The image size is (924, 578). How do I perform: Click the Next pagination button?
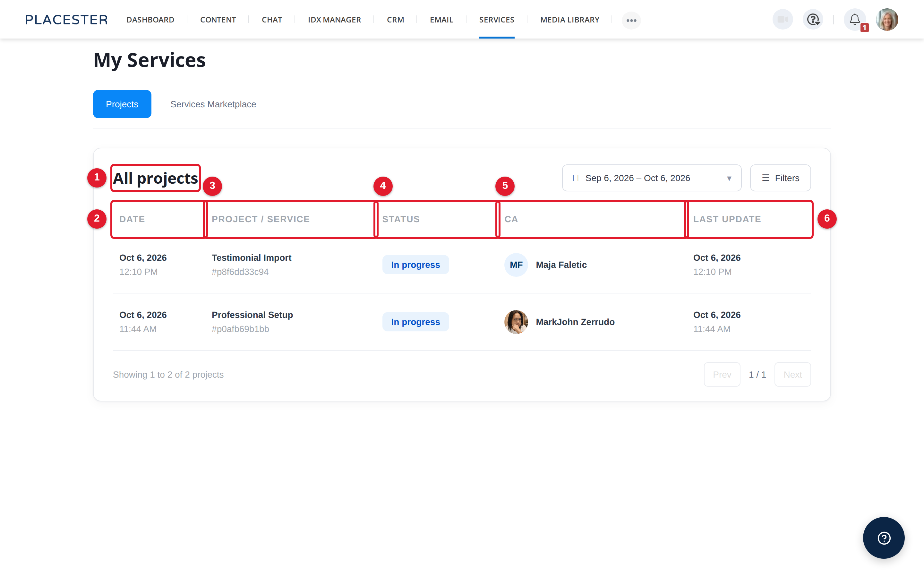tap(793, 374)
